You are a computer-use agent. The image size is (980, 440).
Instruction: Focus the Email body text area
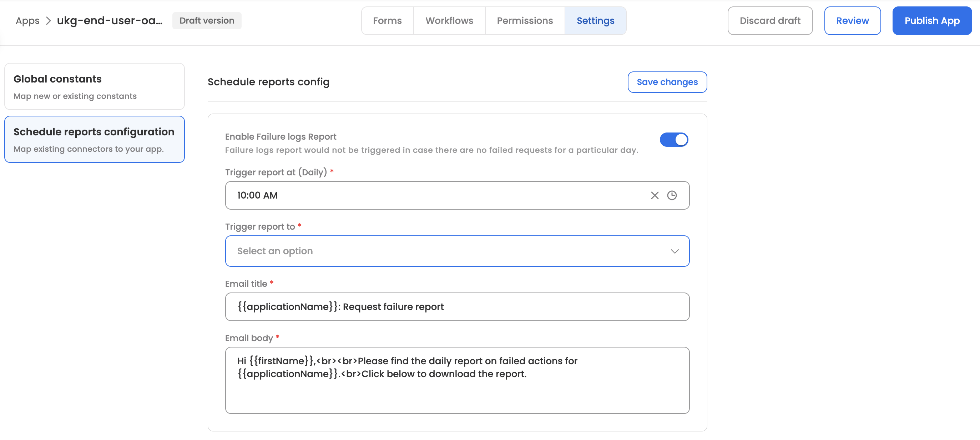point(456,380)
